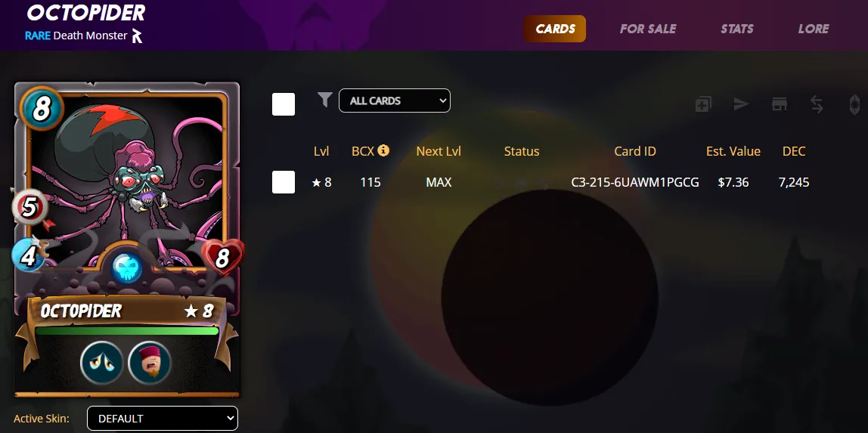Screen dimensions: 868x433
Task: Switch to the FOR SALE tab
Action: tap(648, 29)
